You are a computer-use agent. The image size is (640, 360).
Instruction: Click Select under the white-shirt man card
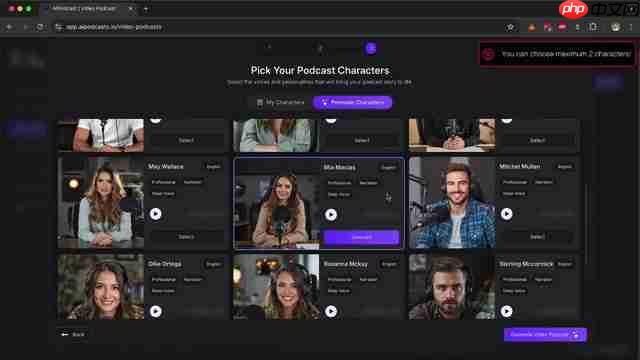[186, 140]
